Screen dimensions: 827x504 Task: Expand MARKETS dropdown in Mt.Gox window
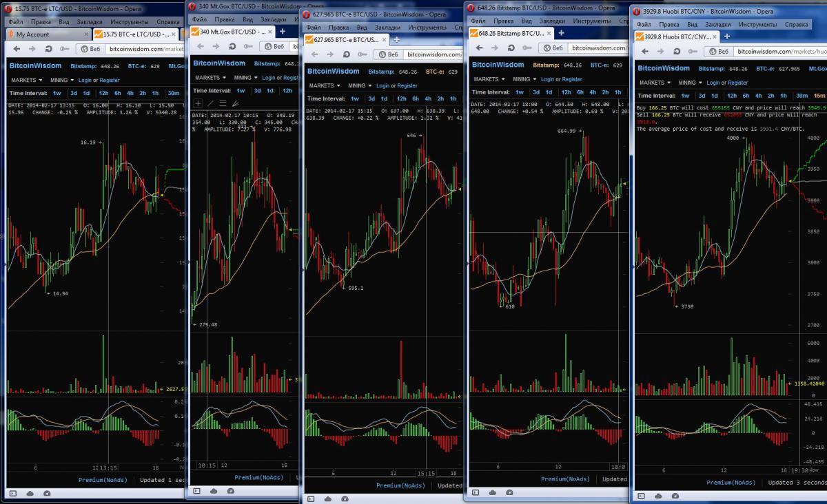pyautogui.click(x=210, y=78)
